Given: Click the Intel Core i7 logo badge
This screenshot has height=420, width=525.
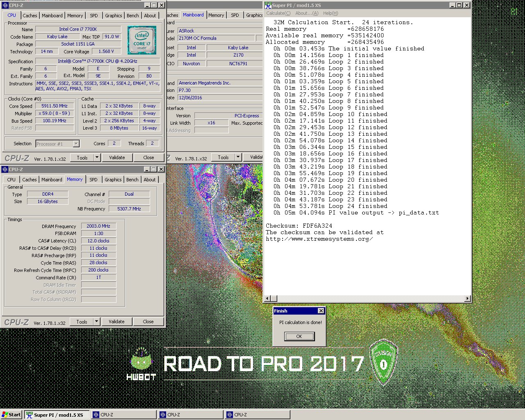Looking at the screenshot, I should tap(142, 40).
